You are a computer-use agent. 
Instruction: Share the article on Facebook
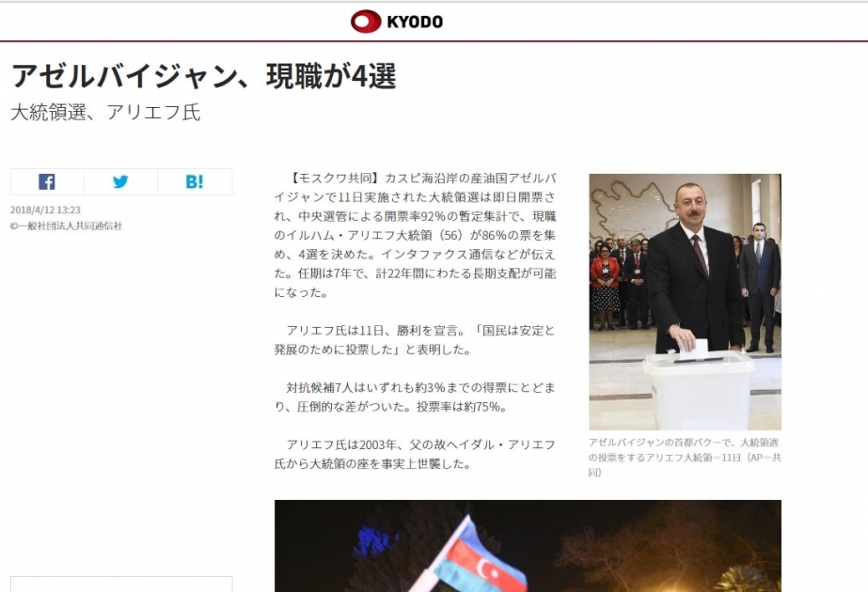click(47, 181)
